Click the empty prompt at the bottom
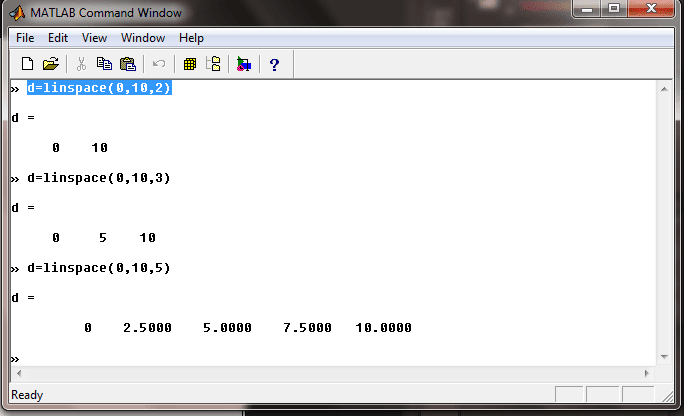The image size is (684, 416). point(15,359)
